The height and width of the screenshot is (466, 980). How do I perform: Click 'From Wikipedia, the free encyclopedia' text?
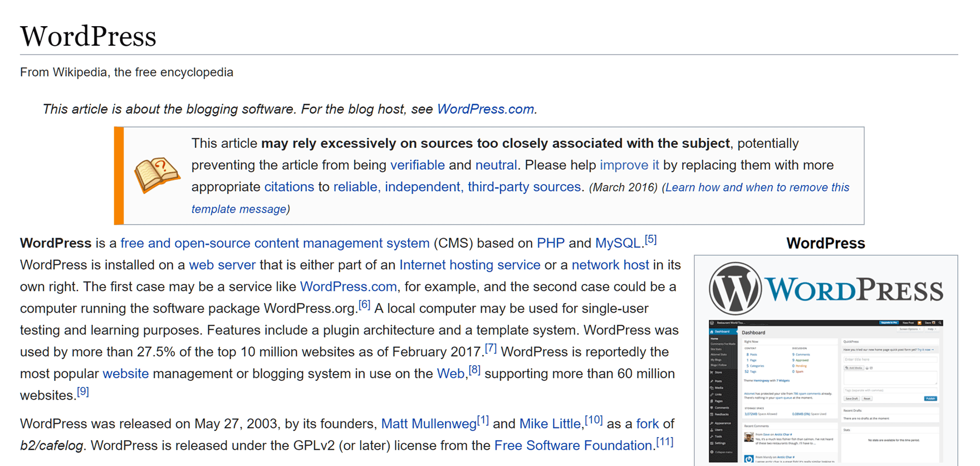pyautogui.click(x=126, y=72)
